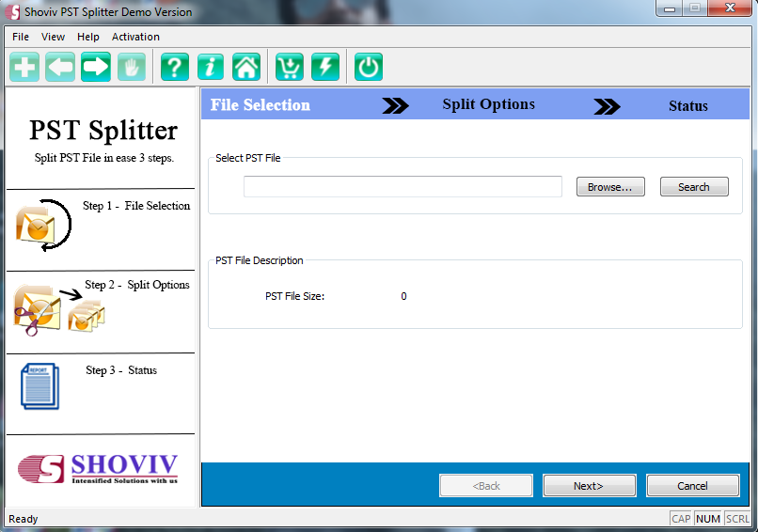Screen dimensions: 758x532
Task: Click the house home page icon
Action: 246,68
